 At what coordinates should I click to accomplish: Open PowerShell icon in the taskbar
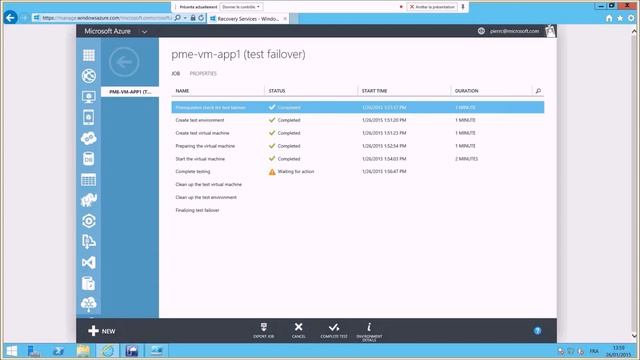click(x=58, y=351)
